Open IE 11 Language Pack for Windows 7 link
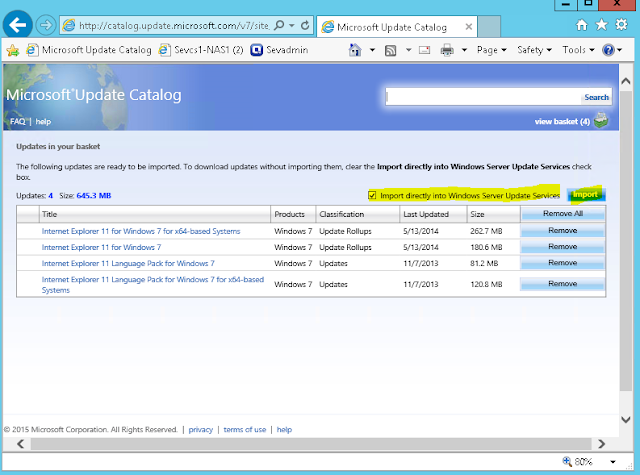This screenshot has height=475, width=640. (128, 263)
